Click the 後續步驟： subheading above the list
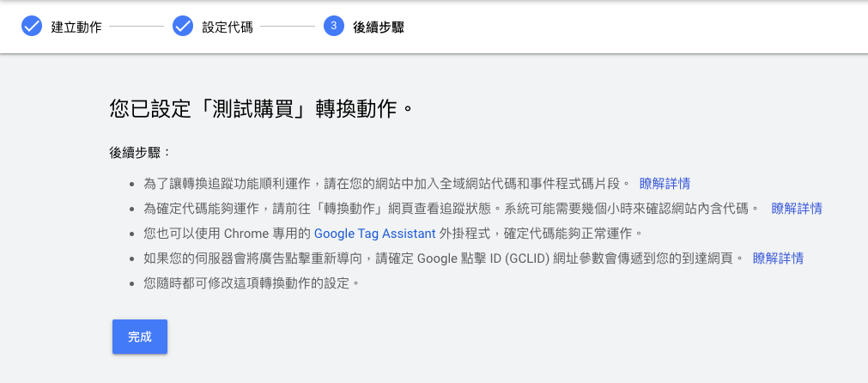The width and height of the screenshot is (868, 383). pos(140,152)
